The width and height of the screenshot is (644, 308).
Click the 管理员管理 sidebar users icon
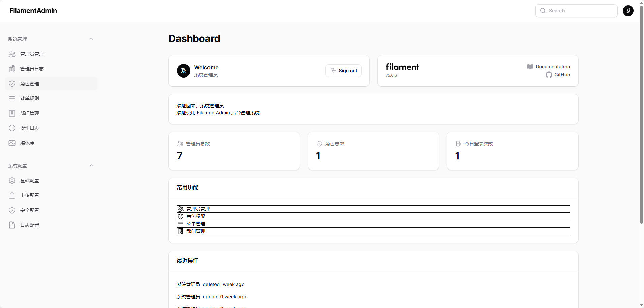click(x=12, y=54)
